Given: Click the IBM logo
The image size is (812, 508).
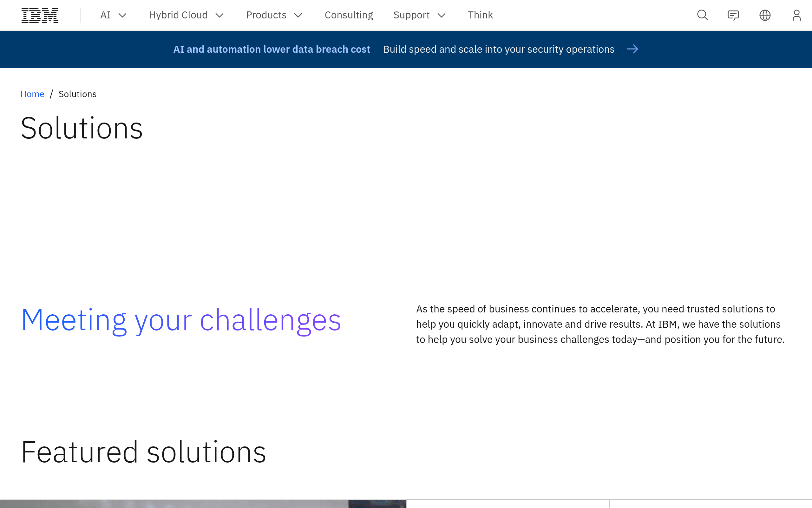Looking at the screenshot, I should [x=40, y=16].
